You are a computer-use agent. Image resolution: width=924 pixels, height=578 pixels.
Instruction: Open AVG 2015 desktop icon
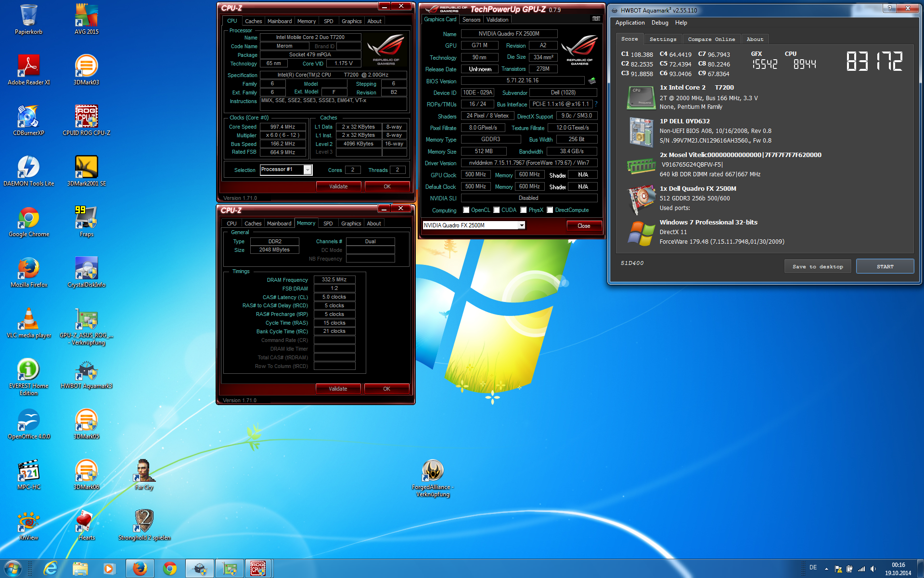(x=87, y=19)
